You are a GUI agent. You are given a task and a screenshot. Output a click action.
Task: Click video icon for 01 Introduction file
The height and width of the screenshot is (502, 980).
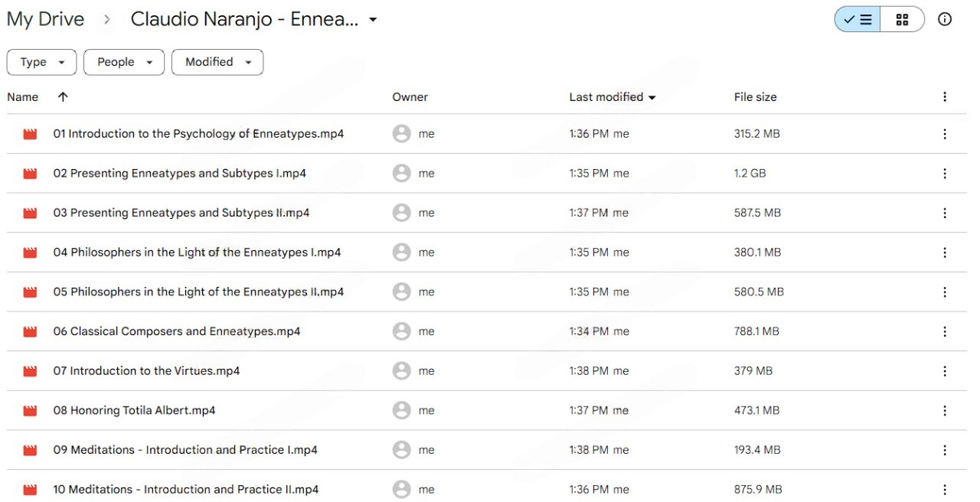coord(30,134)
